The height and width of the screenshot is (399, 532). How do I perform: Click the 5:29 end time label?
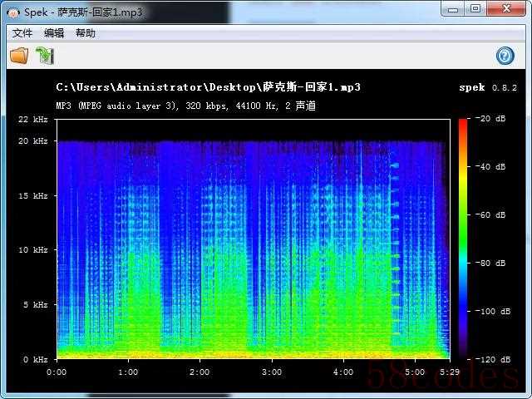(x=449, y=372)
